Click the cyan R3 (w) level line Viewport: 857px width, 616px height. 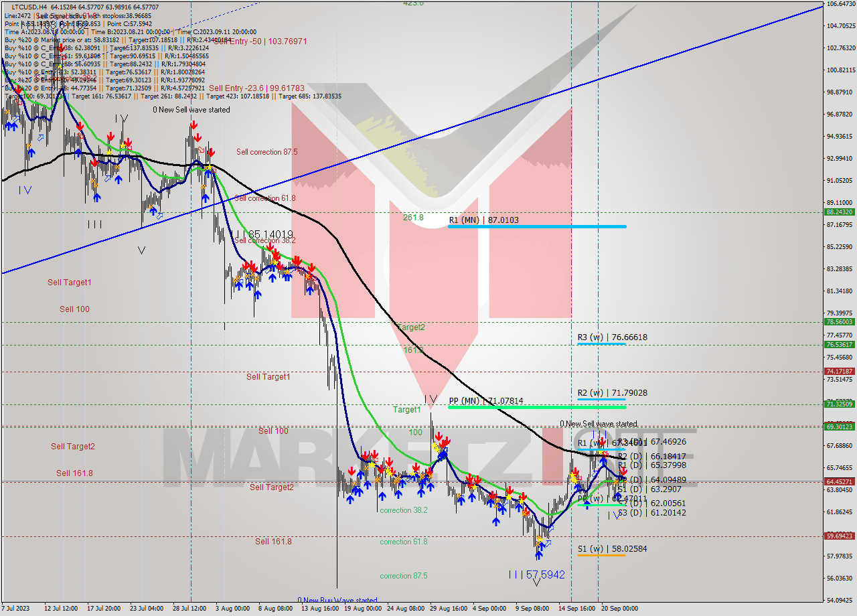601,343
